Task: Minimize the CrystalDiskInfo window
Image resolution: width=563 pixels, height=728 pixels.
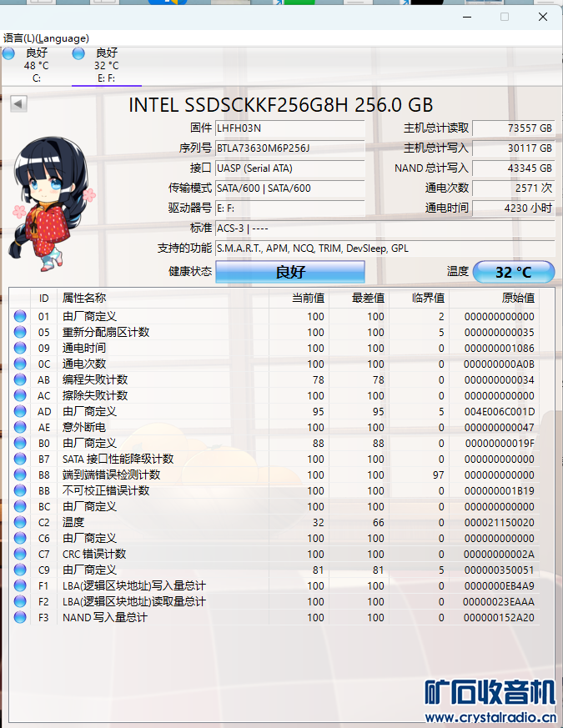Action: click(467, 17)
